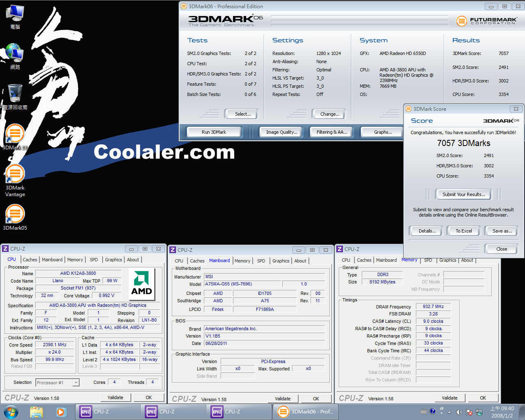Click the Graphs button in 3DMark06

(x=383, y=132)
